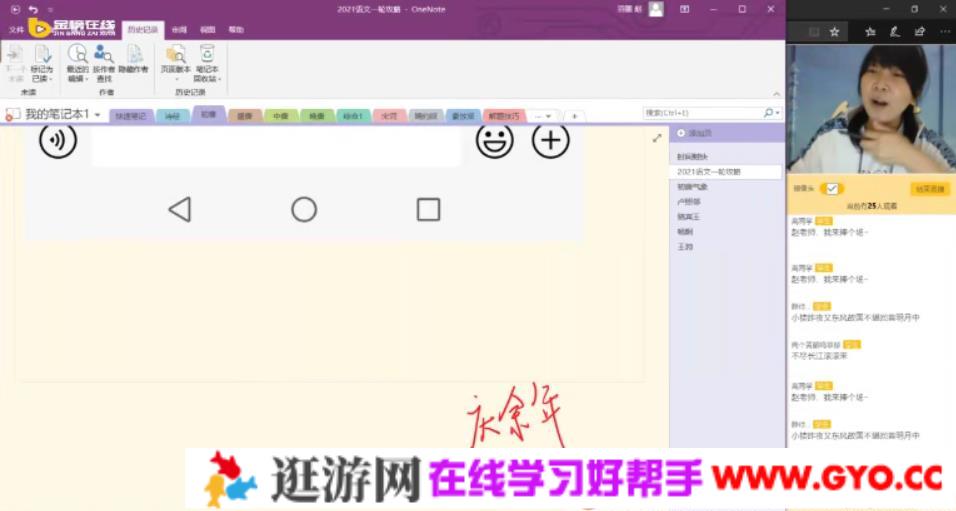
Task: Click the reading view icon in browser toolbar
Action: pos(813,32)
